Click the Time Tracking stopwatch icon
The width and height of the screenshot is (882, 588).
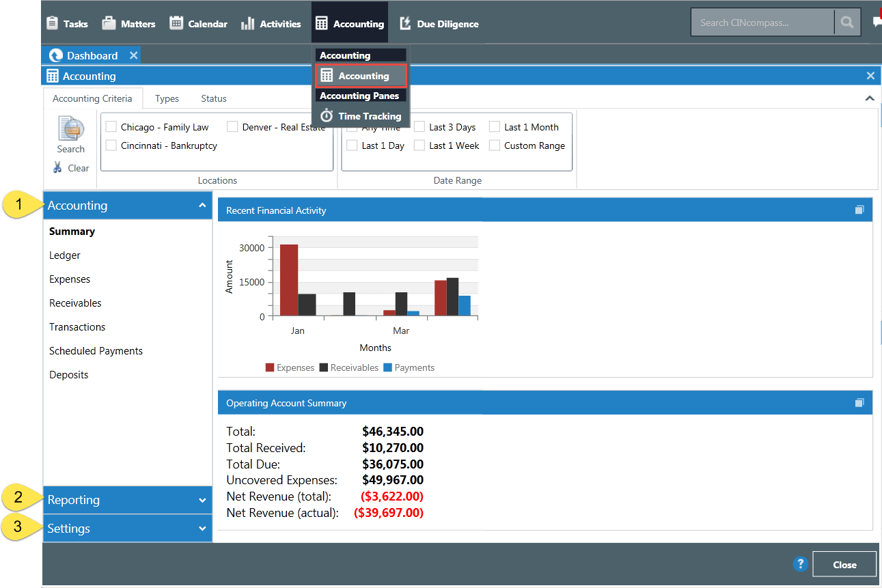coord(327,115)
